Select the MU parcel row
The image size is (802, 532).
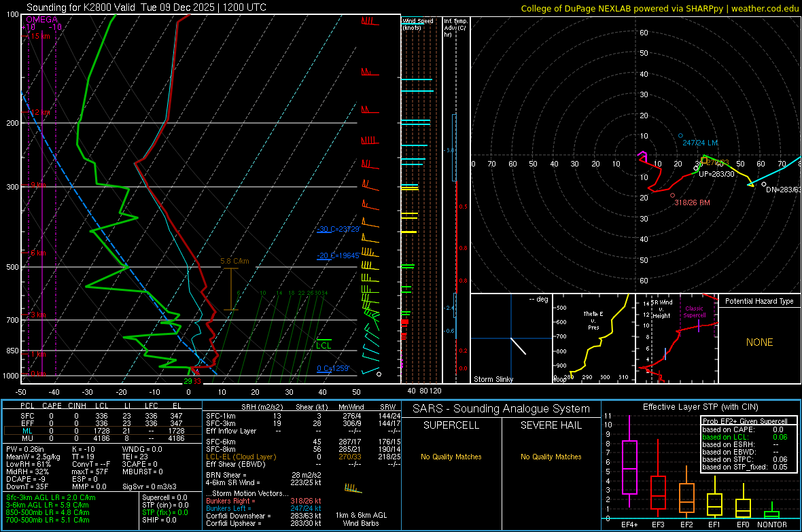click(101, 438)
